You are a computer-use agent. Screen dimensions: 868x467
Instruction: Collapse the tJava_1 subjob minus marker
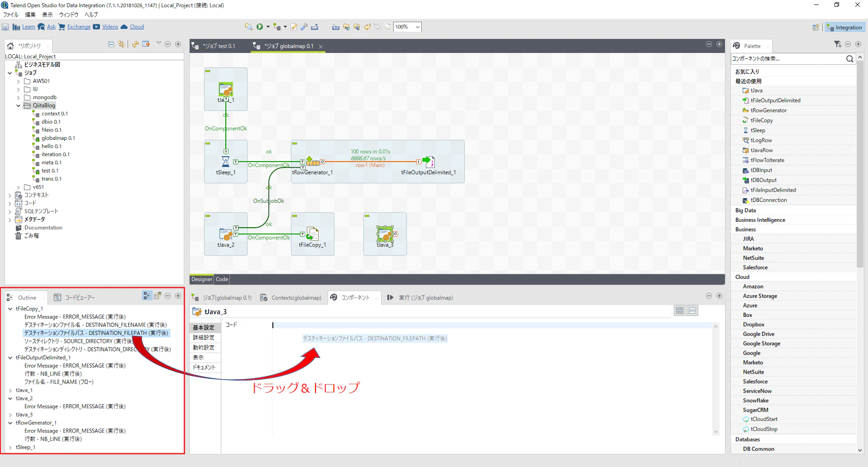[208, 71]
